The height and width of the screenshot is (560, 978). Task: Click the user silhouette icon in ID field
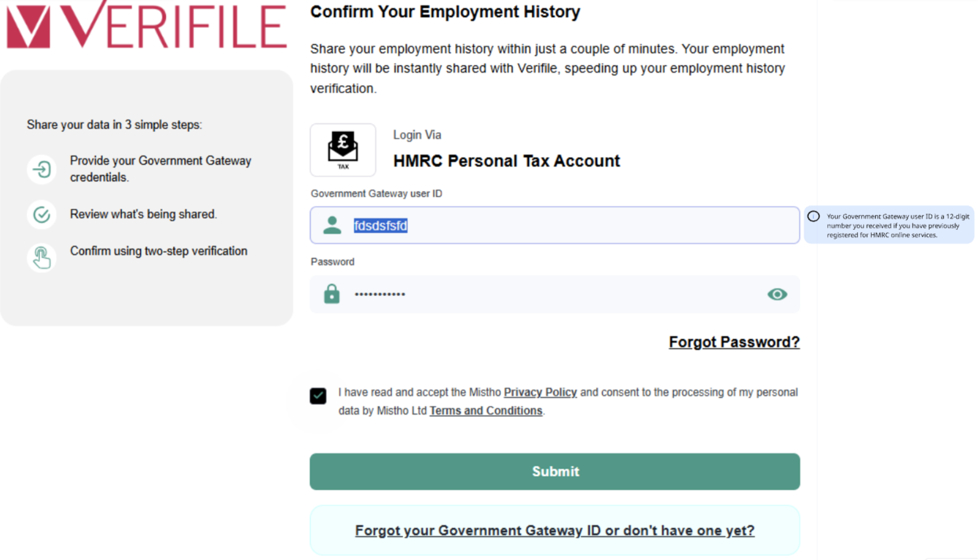point(332,225)
